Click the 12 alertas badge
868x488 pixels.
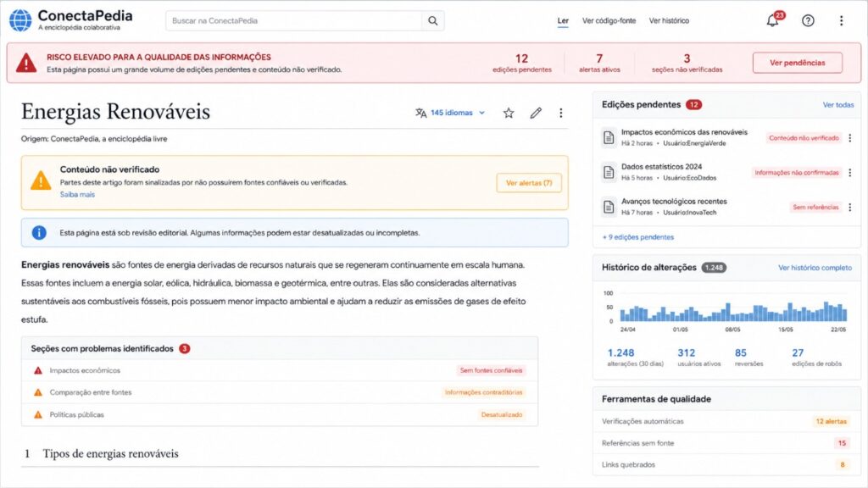(x=831, y=422)
